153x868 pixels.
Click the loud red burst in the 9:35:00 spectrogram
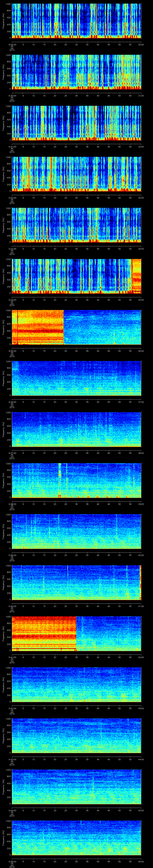38,327
